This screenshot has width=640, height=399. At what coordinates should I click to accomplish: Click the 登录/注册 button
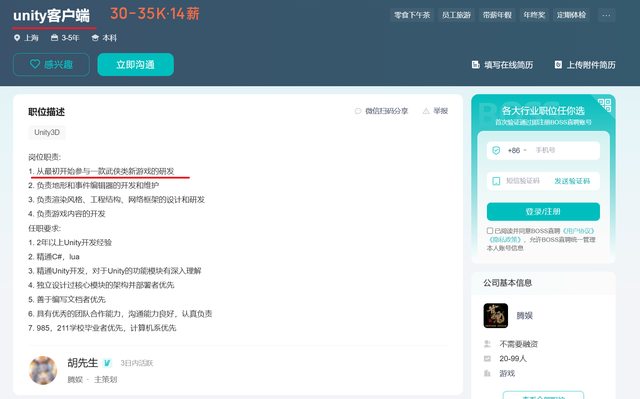click(x=543, y=212)
